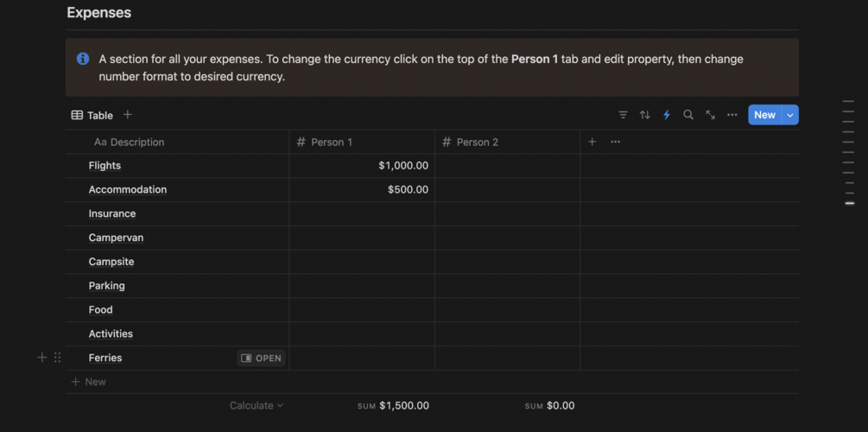868x432 pixels.
Task: Add a new property column with plus icon
Action: [592, 142]
